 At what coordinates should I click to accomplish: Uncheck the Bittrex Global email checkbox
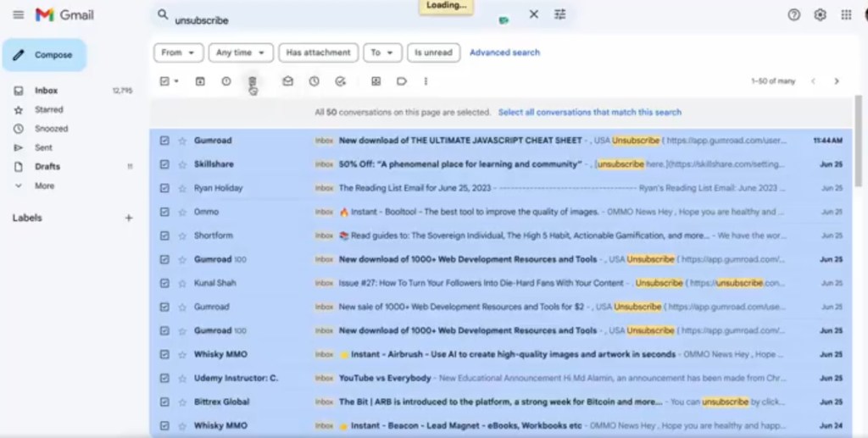(164, 402)
